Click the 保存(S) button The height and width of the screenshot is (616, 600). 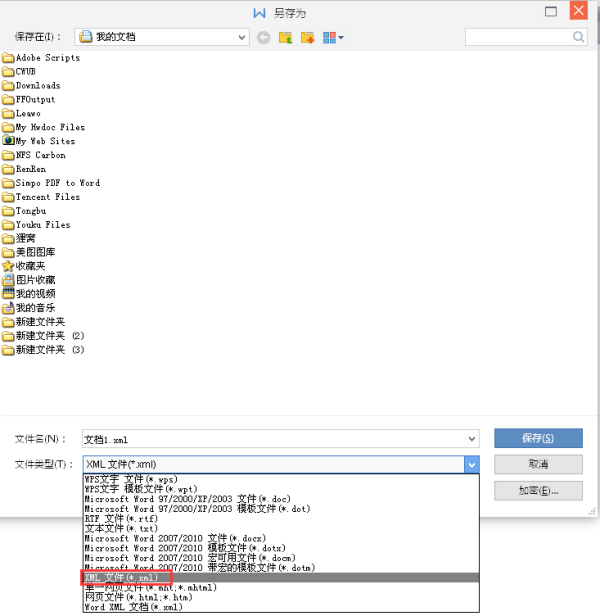click(x=538, y=438)
